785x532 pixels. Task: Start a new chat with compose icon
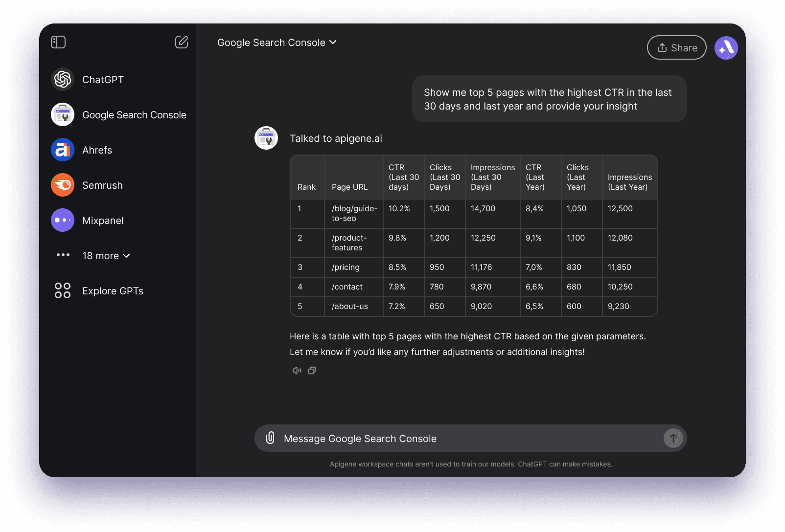point(182,42)
